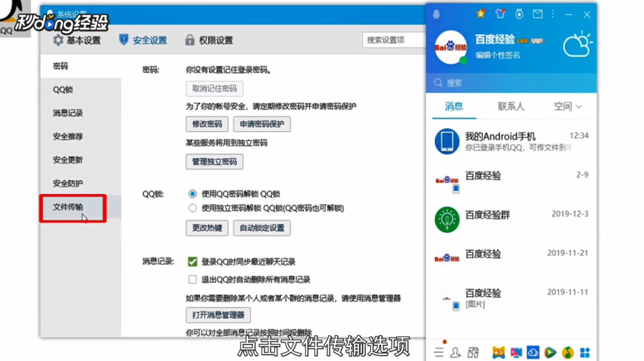Click the 更改热键 button

coord(207,228)
